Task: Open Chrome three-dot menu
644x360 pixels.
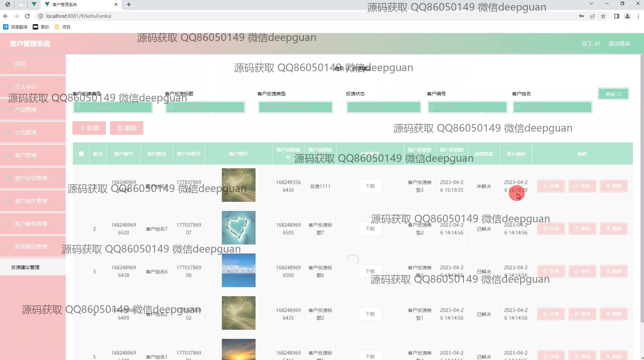Action: click(638, 16)
